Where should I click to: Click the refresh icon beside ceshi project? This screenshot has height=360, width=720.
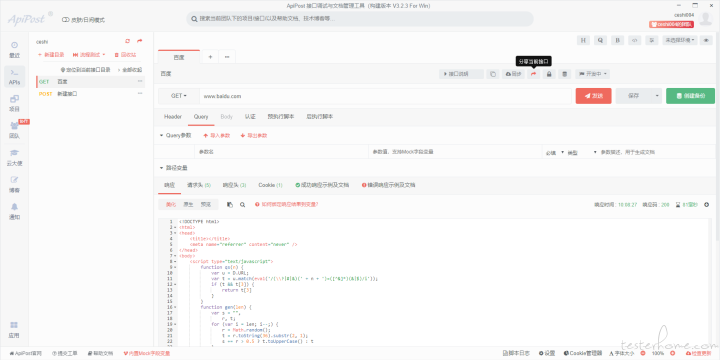click(x=128, y=41)
